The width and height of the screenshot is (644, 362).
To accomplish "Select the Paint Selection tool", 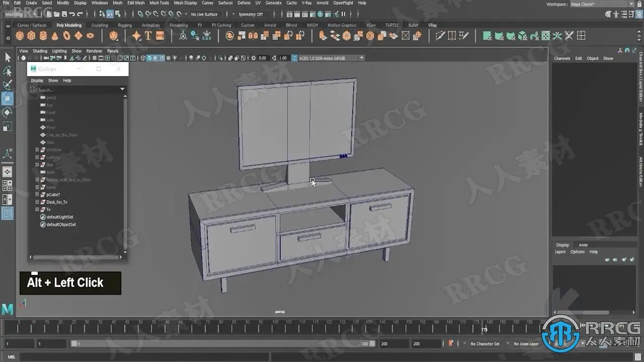I will 8,85.
